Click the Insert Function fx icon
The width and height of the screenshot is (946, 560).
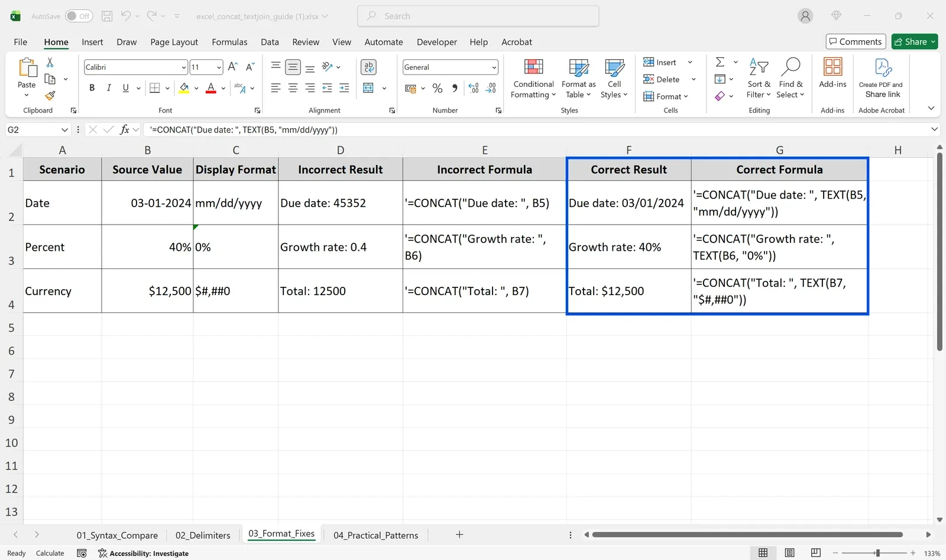[x=124, y=130]
